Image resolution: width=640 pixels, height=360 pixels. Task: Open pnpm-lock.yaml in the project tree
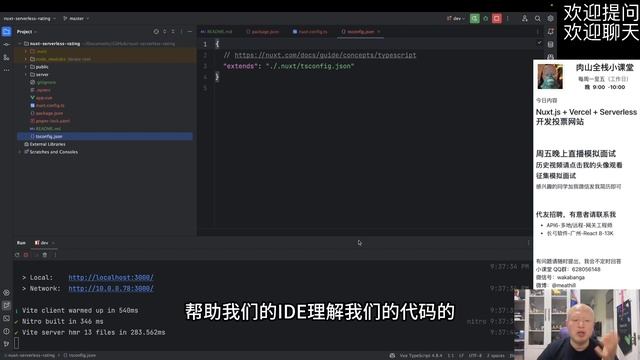point(53,121)
